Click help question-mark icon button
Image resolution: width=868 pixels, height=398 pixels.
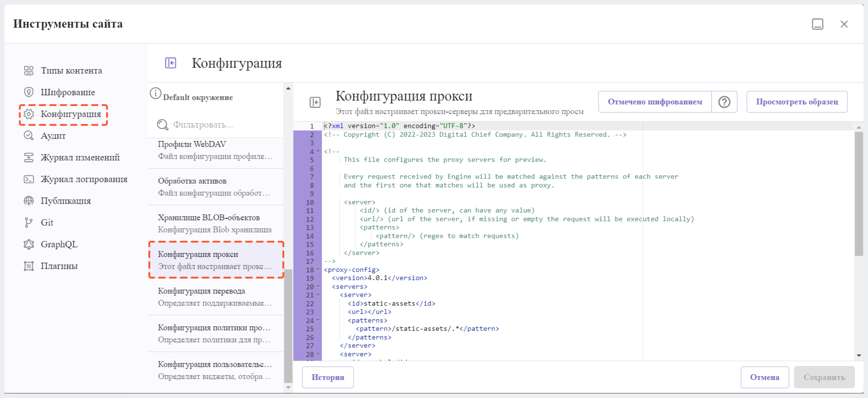(x=724, y=102)
